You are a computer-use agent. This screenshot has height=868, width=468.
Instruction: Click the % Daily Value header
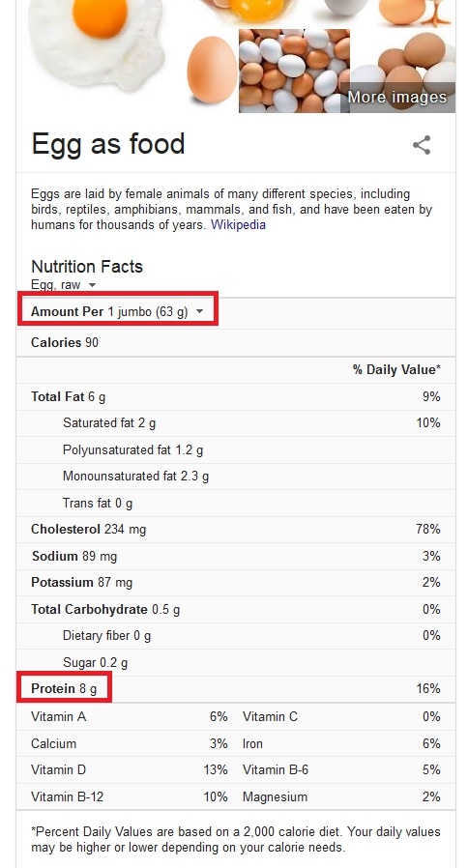[x=396, y=370]
